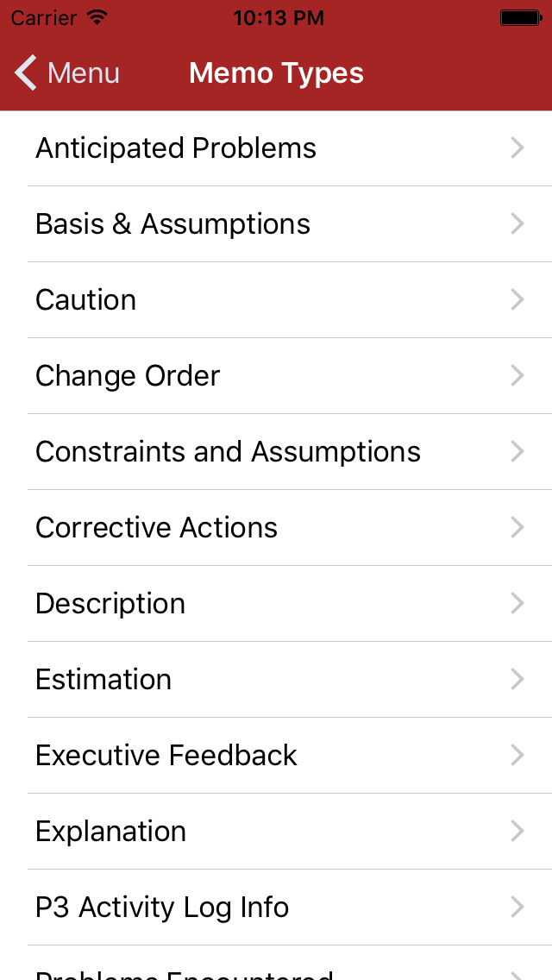Tap chevron beside Executive Feedback

click(517, 756)
